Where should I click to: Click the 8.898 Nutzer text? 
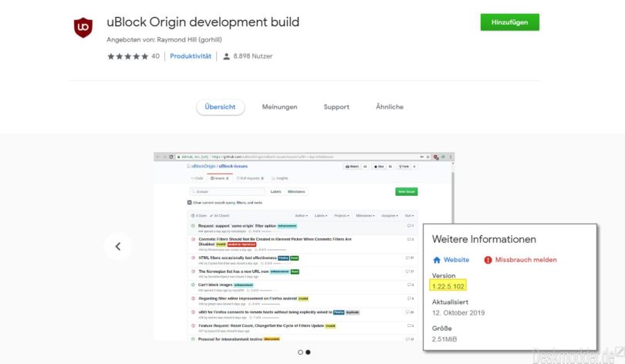coord(253,56)
